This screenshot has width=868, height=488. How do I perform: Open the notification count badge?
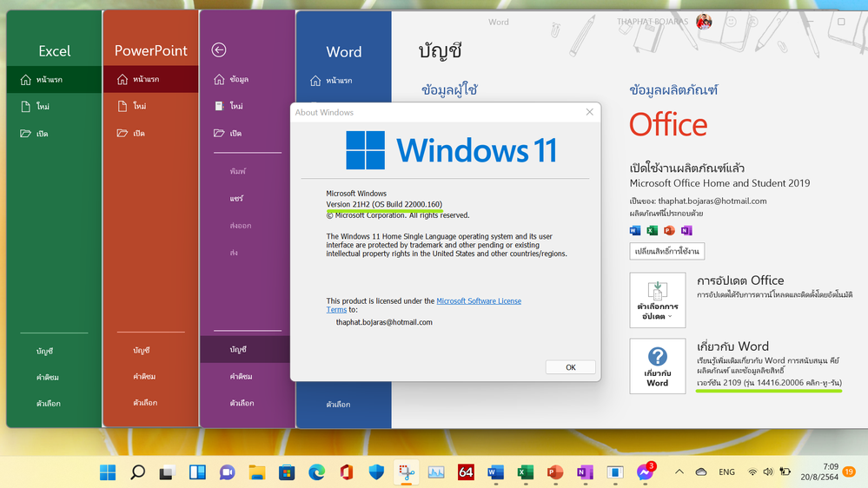[x=849, y=472]
